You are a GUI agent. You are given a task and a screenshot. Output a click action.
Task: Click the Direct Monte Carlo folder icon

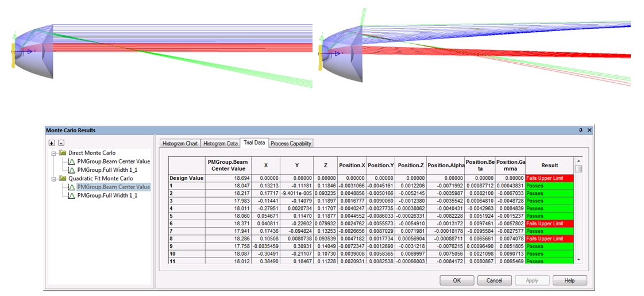click(63, 153)
